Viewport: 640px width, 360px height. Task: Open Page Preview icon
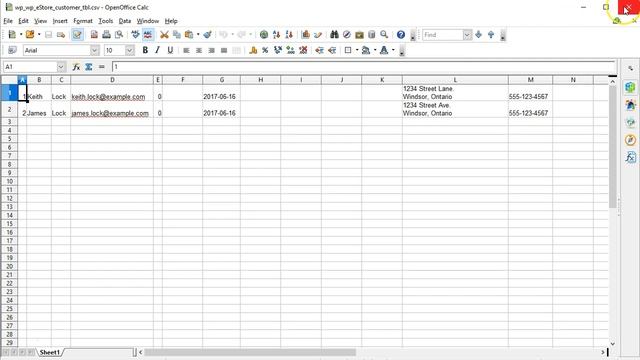coord(119,35)
